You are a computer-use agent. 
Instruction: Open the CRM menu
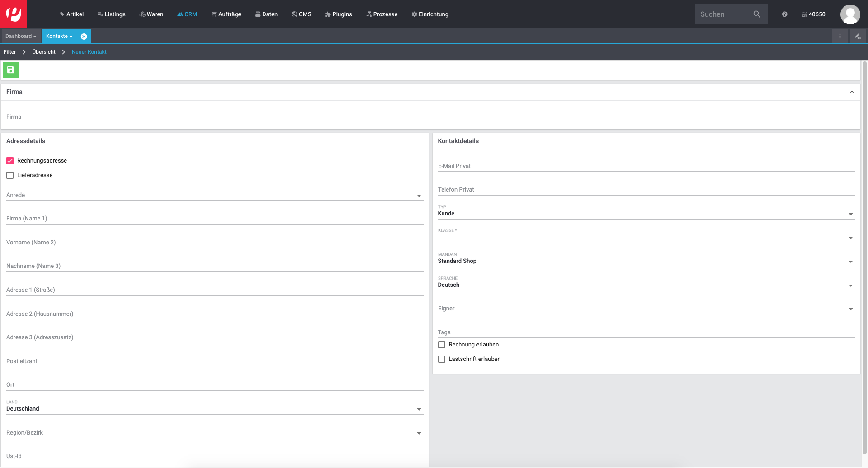(187, 14)
